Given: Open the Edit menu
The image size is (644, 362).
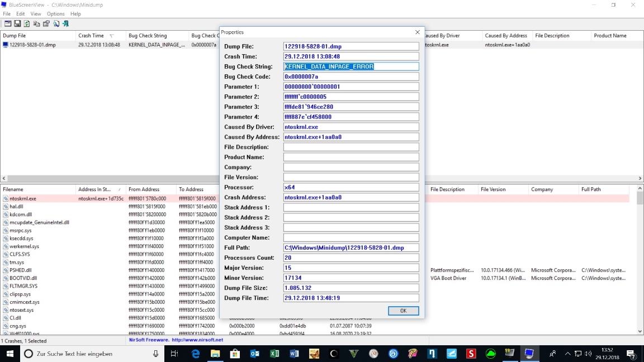Looking at the screenshot, I should [x=20, y=13].
